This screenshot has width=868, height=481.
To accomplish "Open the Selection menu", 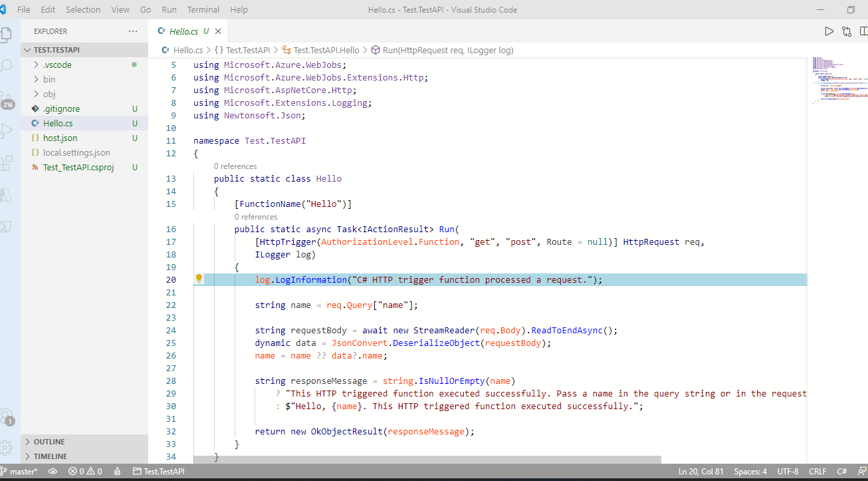I will 83,9.
